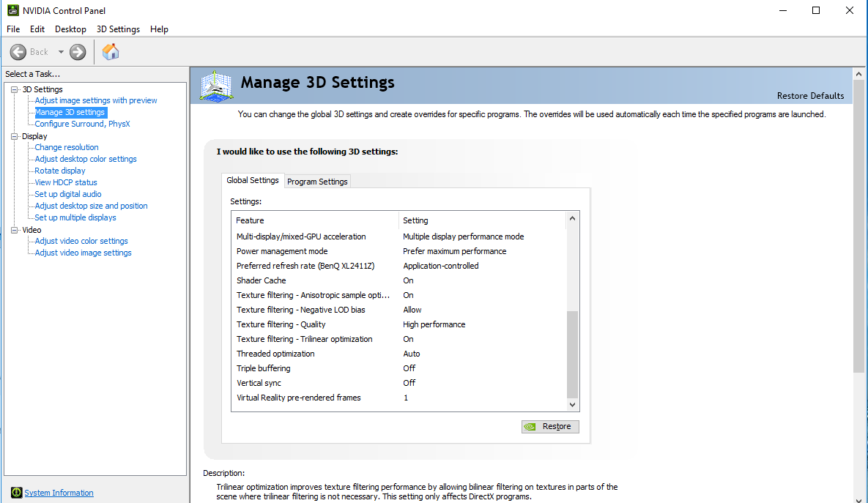
Task: Click the Restore button
Action: click(550, 427)
